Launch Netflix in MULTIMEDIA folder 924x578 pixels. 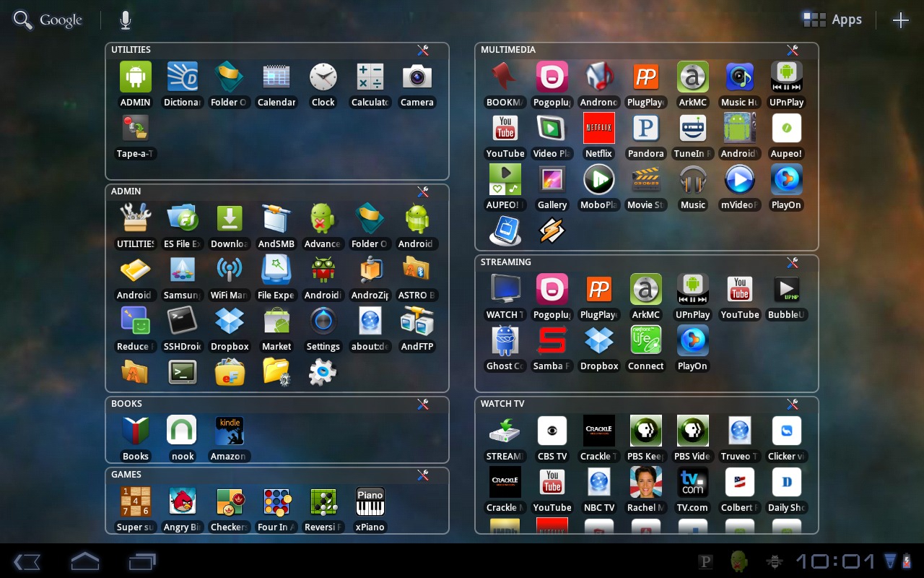pos(598,136)
